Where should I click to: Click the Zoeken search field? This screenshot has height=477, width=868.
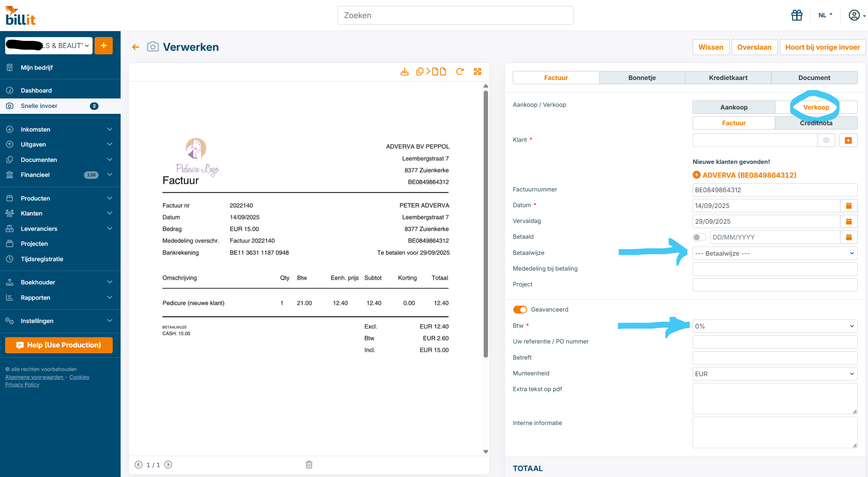click(455, 15)
